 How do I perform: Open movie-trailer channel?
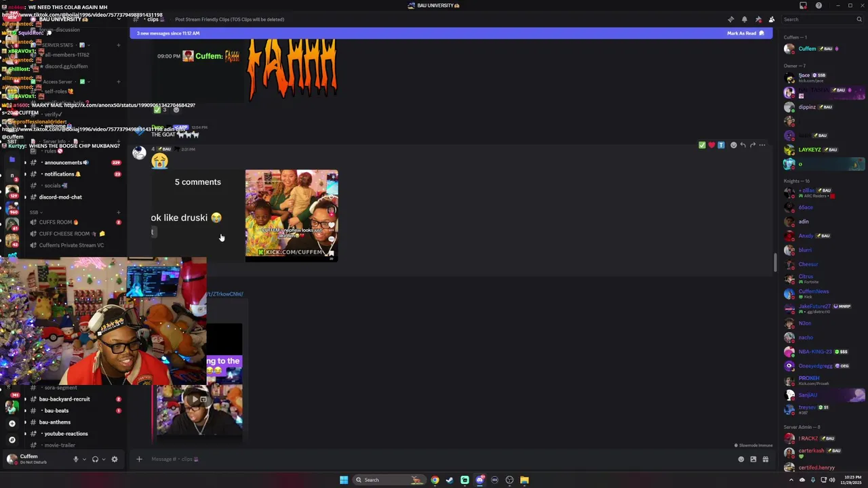click(60, 445)
